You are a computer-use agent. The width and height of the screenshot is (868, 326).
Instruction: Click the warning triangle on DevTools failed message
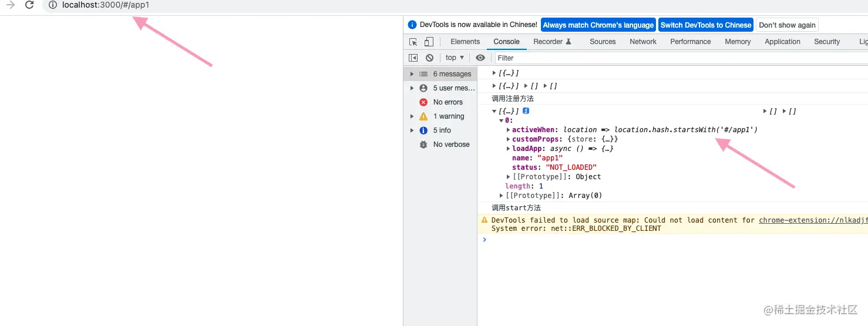(x=485, y=220)
